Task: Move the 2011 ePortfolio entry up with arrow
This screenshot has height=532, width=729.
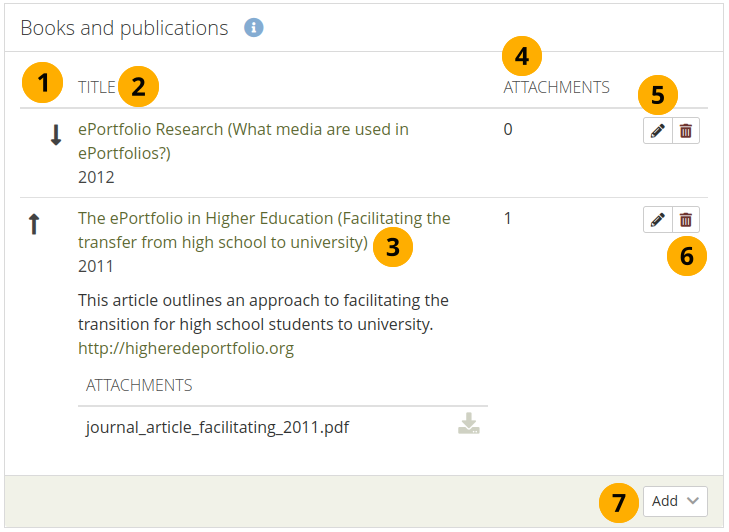Action: pyautogui.click(x=34, y=224)
